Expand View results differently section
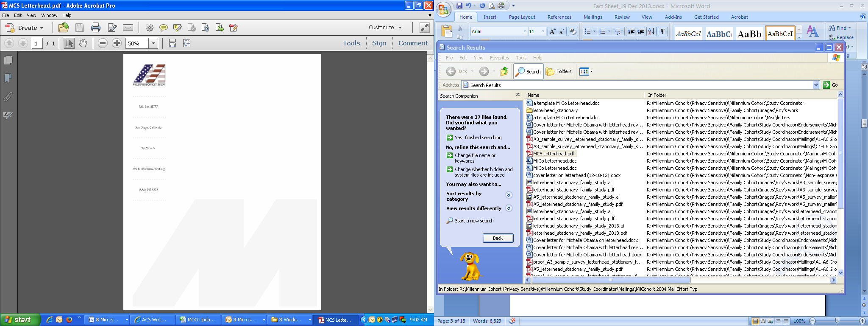 click(x=509, y=208)
